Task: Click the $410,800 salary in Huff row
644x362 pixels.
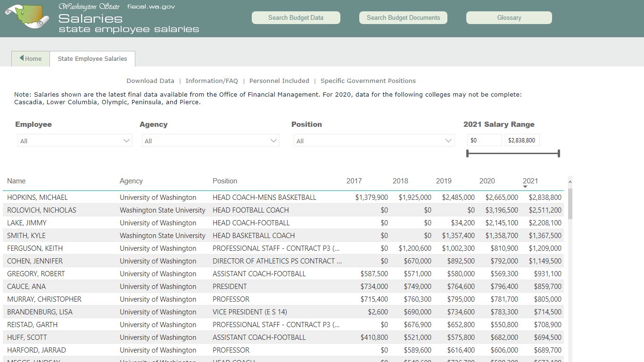Action: (374, 337)
